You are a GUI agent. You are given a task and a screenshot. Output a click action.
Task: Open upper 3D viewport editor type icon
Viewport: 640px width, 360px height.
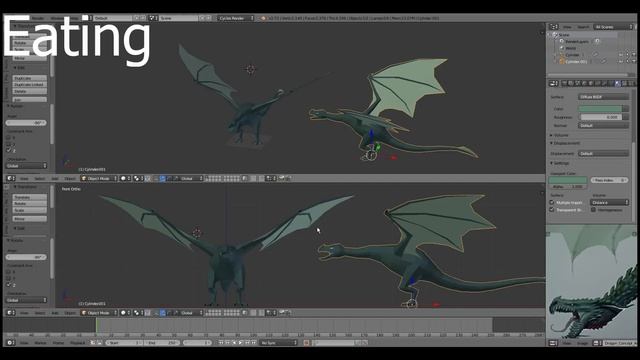[x=11, y=178]
